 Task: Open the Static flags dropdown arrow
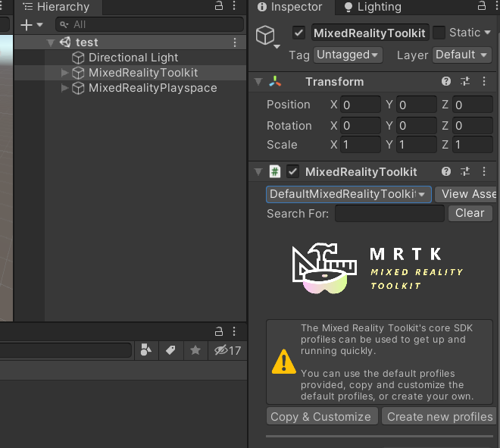pos(487,33)
